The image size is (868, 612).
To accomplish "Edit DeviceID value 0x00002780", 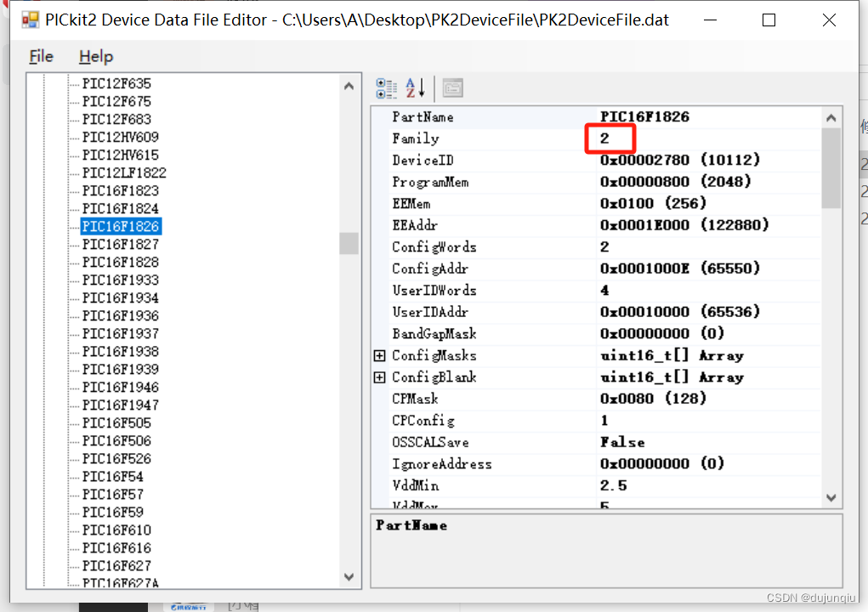I will coord(708,160).
